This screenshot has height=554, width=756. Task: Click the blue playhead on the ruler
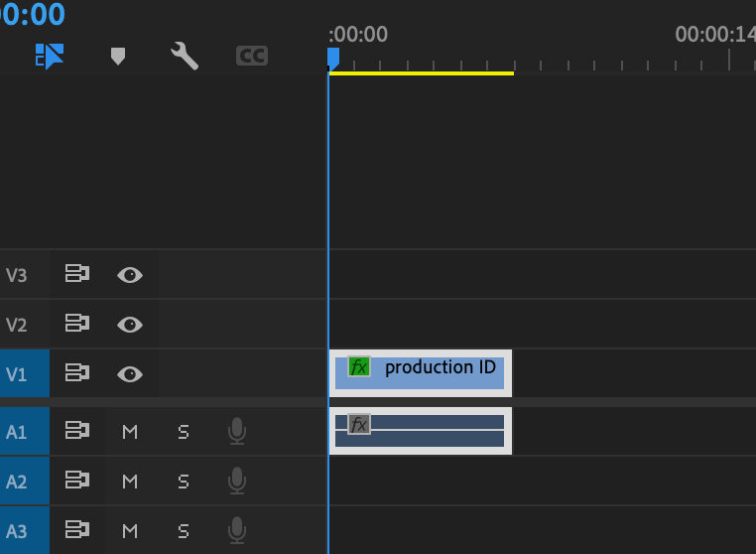333,59
